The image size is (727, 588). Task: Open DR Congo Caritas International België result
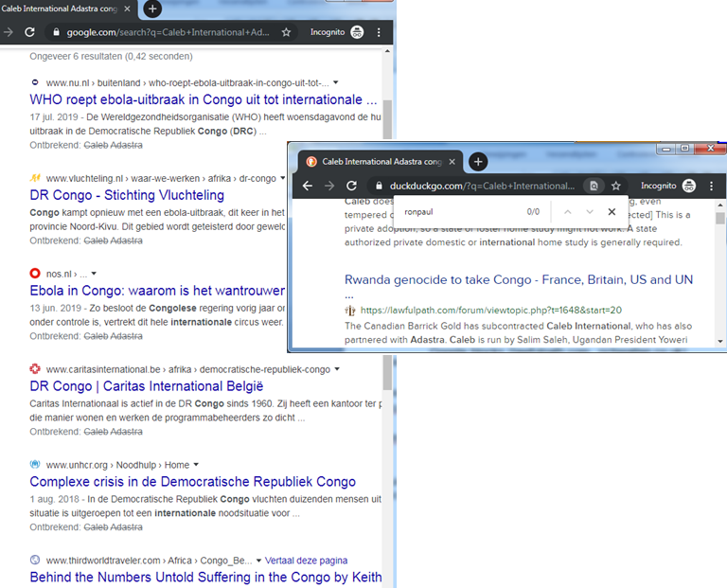pyautogui.click(x=147, y=386)
